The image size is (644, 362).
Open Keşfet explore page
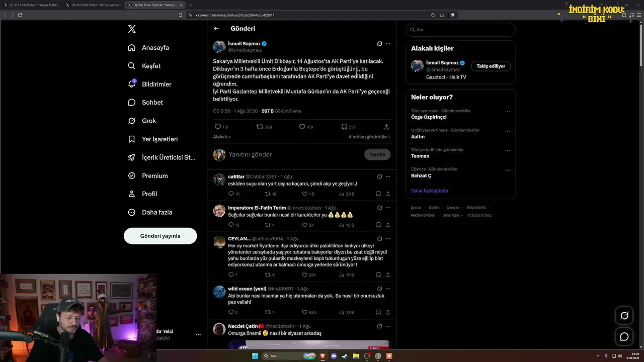144,66
